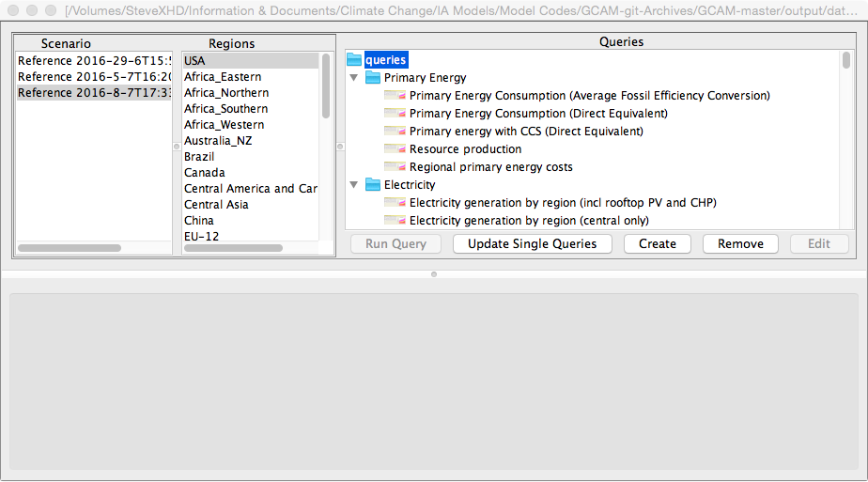Select Canada region
Screen dimensions: 868x482
point(251,173)
